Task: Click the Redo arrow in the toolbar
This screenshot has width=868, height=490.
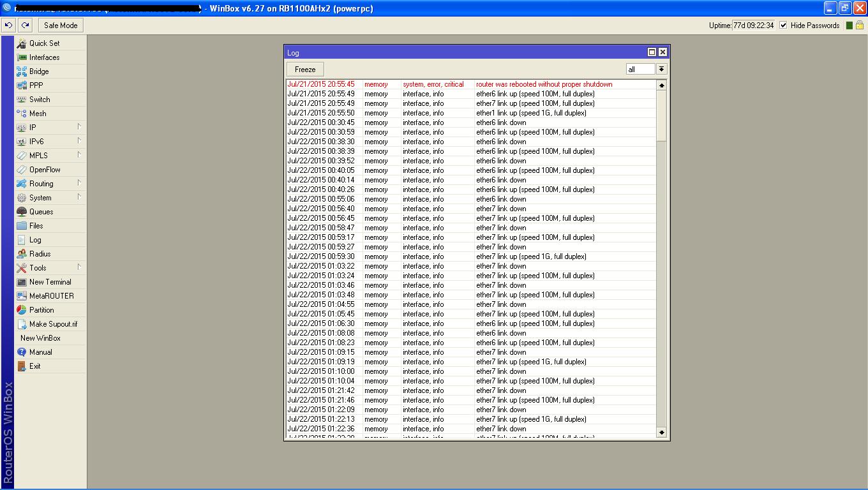Action: tap(25, 26)
